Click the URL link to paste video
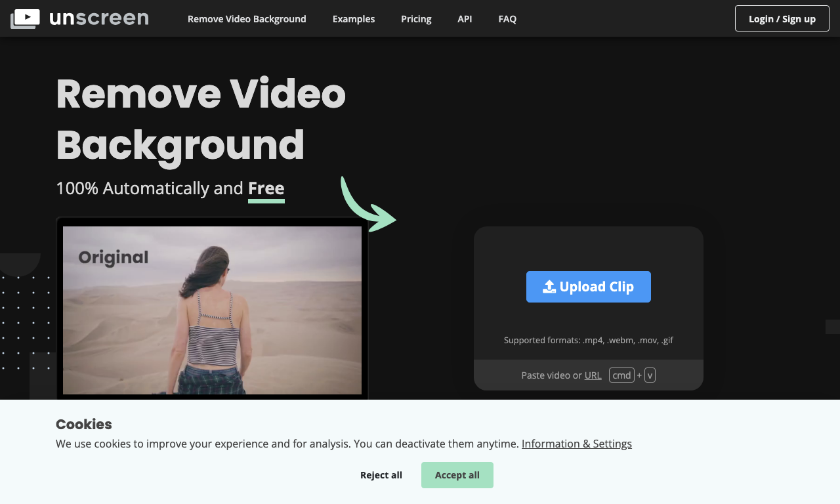The height and width of the screenshot is (504, 840). click(x=593, y=375)
